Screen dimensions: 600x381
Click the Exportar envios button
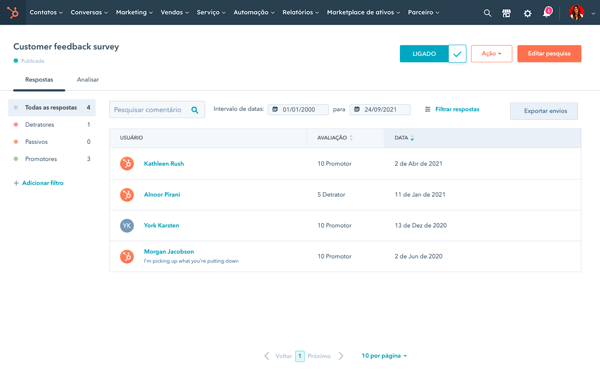(x=544, y=111)
